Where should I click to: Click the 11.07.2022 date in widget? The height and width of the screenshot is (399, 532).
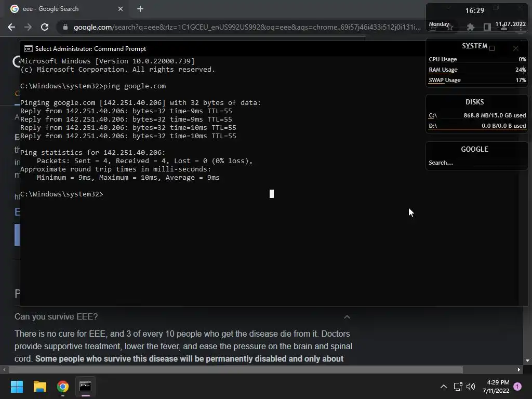[510, 24]
